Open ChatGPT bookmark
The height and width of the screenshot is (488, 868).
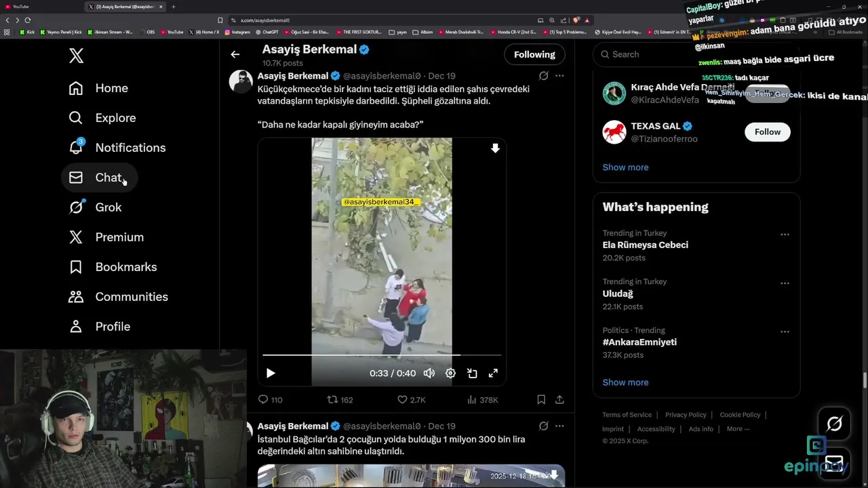point(267,32)
